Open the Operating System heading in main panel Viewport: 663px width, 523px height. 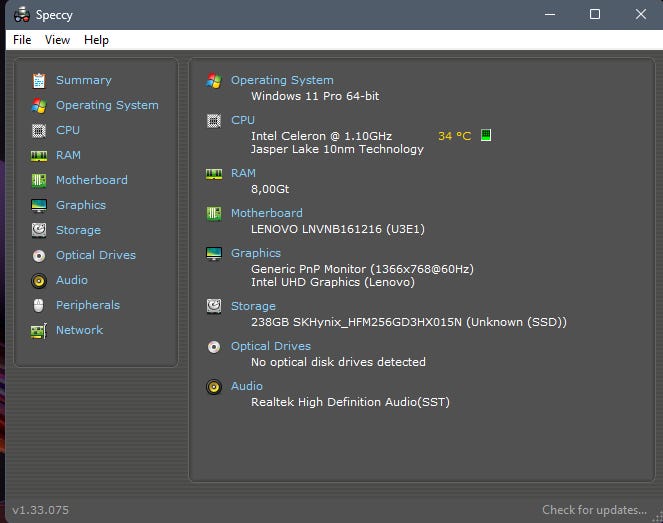point(282,80)
